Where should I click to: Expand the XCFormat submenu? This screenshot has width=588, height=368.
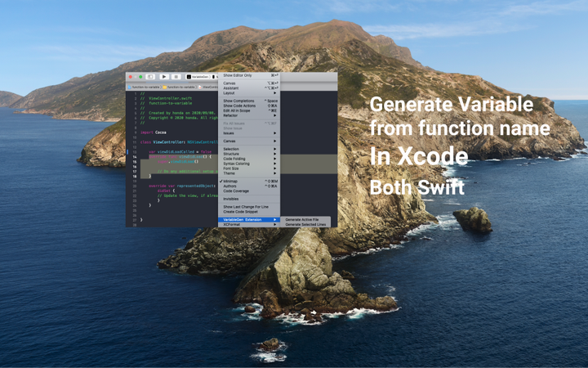click(249, 224)
